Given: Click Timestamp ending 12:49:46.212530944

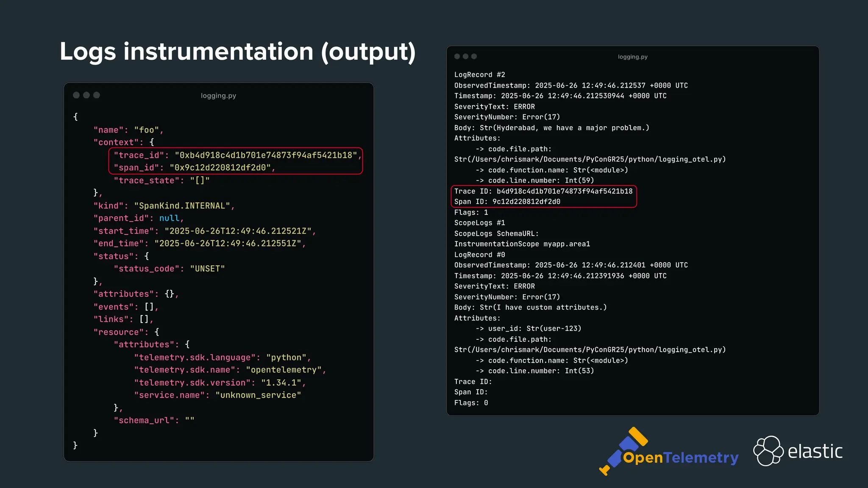Looking at the screenshot, I should [560, 96].
